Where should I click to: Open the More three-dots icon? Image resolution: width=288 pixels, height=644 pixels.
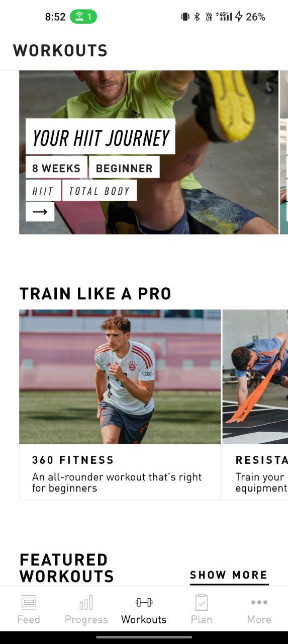click(259, 602)
